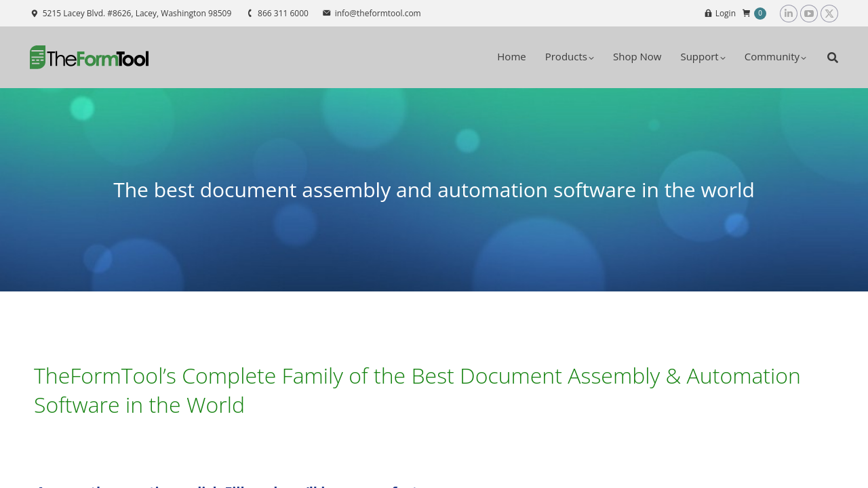Open the X (Twitter) social icon
868x488 pixels.
pyautogui.click(x=829, y=14)
